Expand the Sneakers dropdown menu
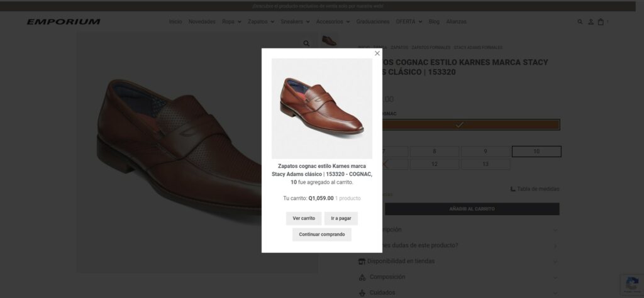This screenshot has width=644, height=298. pyautogui.click(x=296, y=22)
